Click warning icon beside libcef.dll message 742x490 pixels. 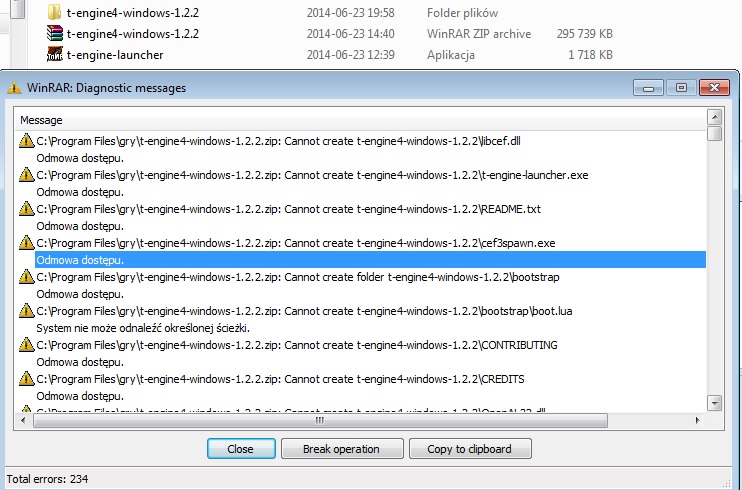(x=26, y=141)
